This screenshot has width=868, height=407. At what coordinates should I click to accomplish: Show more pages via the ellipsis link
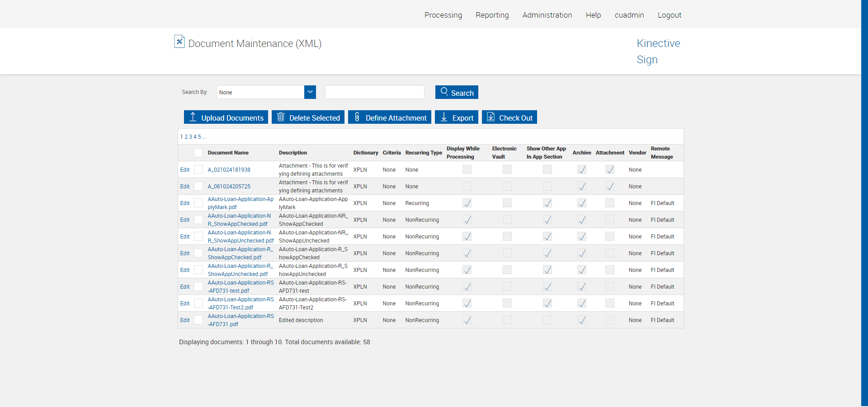(x=204, y=137)
